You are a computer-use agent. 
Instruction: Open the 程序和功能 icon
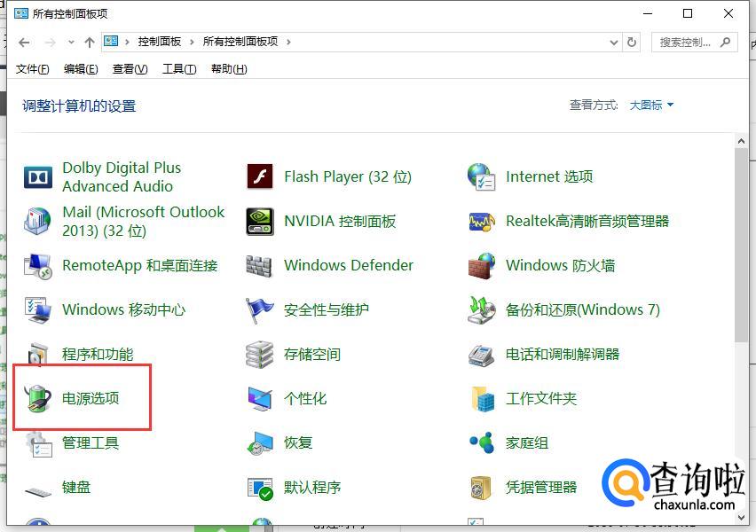tap(38, 354)
